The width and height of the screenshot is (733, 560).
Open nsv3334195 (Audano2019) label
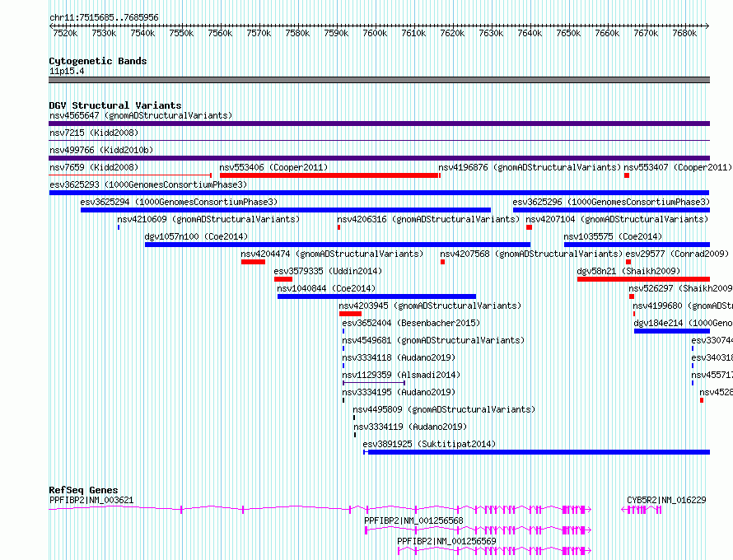click(x=399, y=392)
